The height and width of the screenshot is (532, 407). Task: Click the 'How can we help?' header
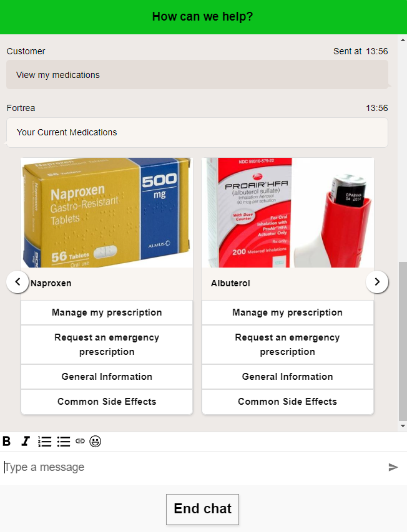[202, 17]
